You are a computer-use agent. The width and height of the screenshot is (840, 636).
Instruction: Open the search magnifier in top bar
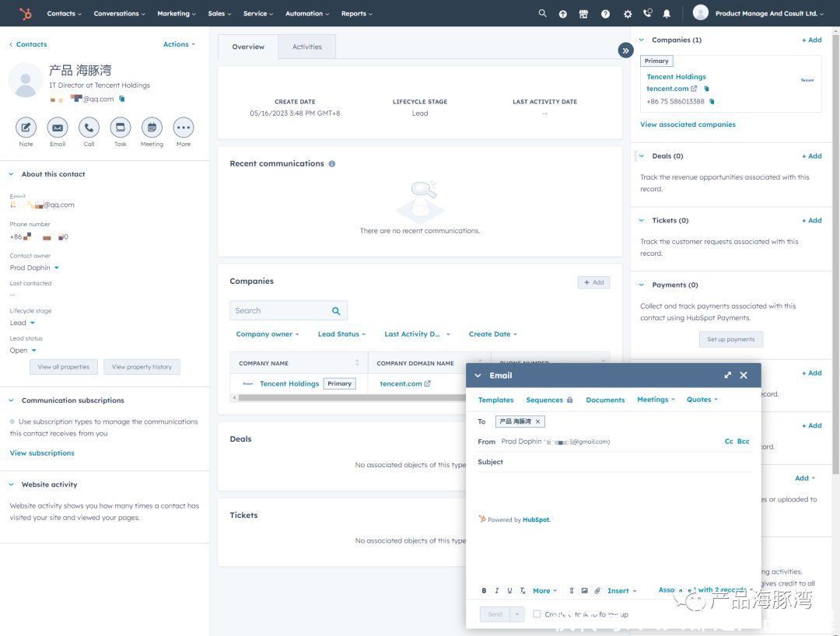coord(542,13)
